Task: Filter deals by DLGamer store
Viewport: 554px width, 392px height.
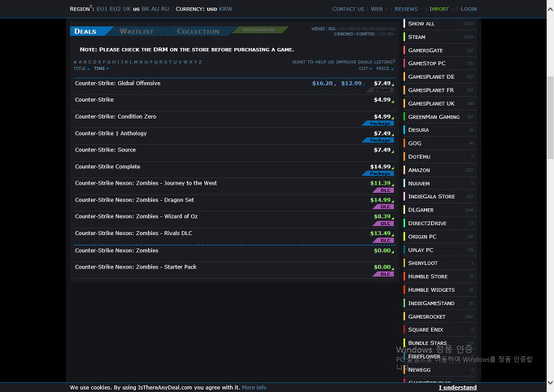Action: coord(440,210)
